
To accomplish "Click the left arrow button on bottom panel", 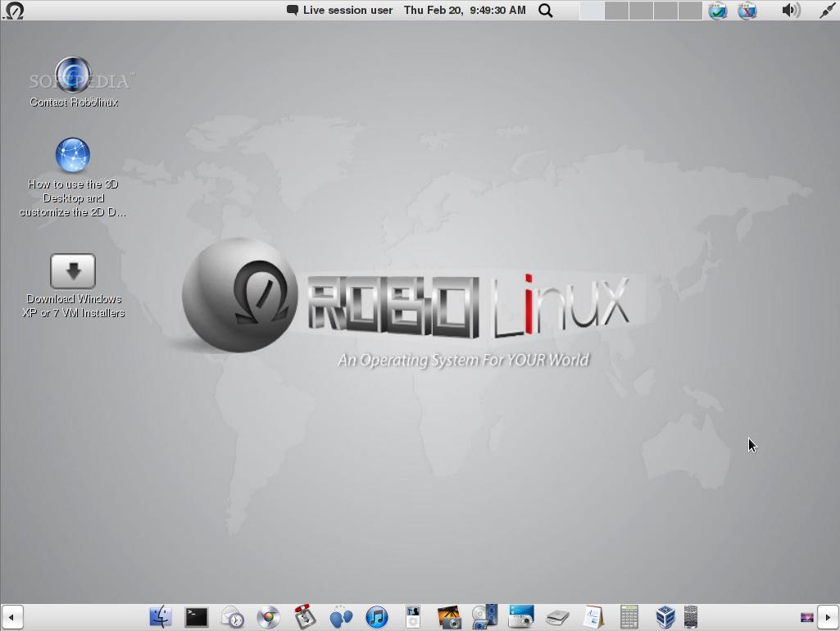I will click(x=11, y=617).
